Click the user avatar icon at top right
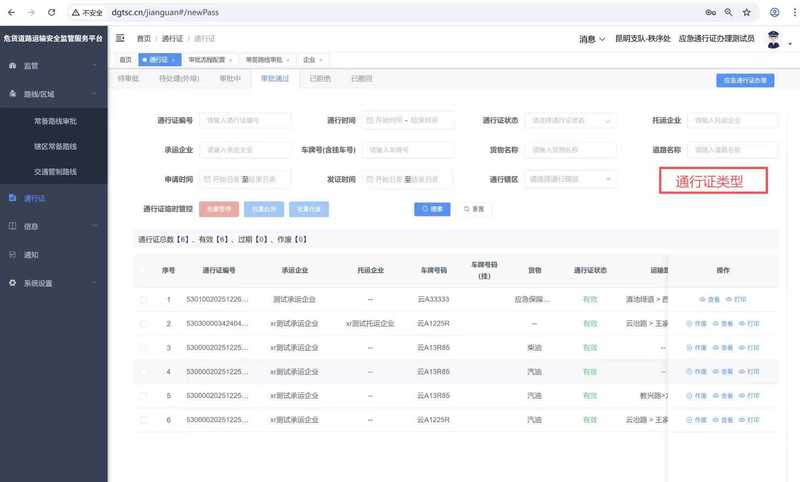This screenshot has width=800, height=482. click(773, 39)
